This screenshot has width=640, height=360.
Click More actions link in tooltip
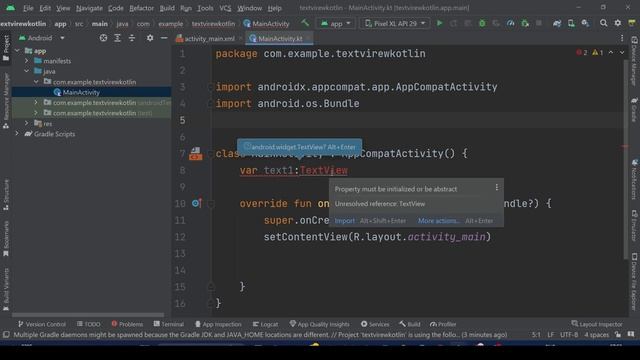[x=438, y=220]
